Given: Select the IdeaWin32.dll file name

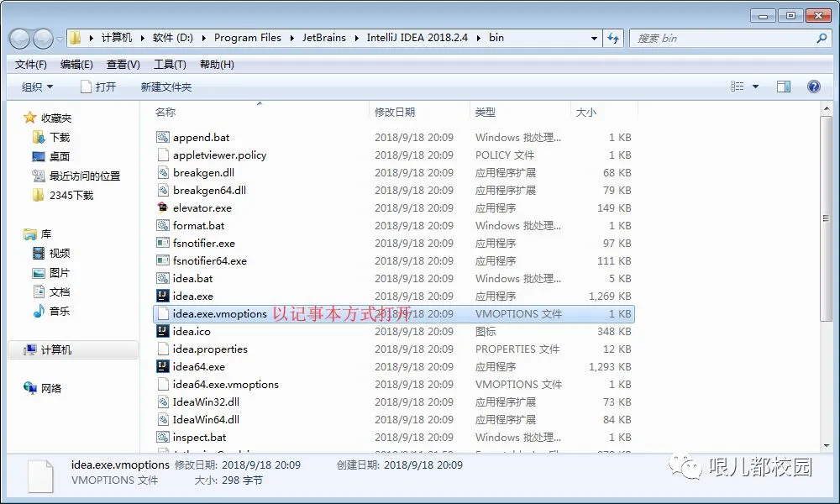Looking at the screenshot, I should click(206, 402).
